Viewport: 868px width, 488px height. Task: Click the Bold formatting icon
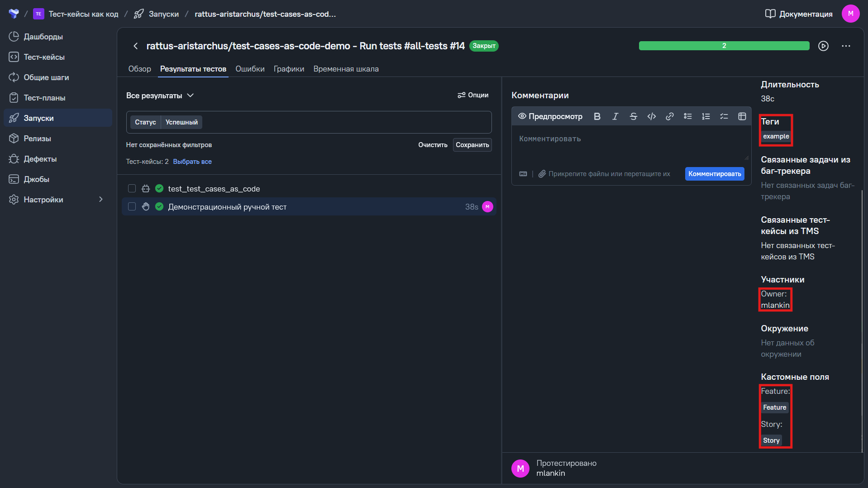coord(597,116)
